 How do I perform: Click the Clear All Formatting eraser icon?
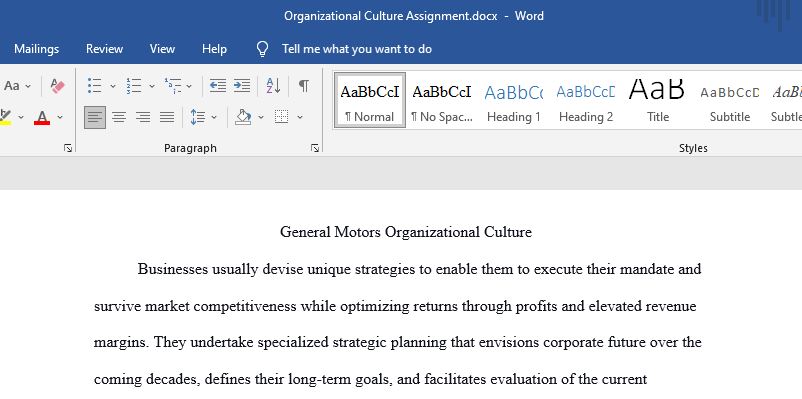[58, 86]
